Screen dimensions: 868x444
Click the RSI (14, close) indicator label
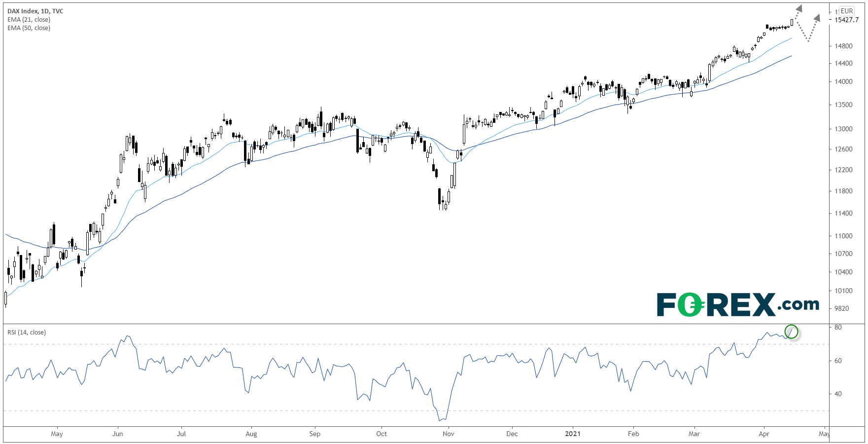pos(27,333)
